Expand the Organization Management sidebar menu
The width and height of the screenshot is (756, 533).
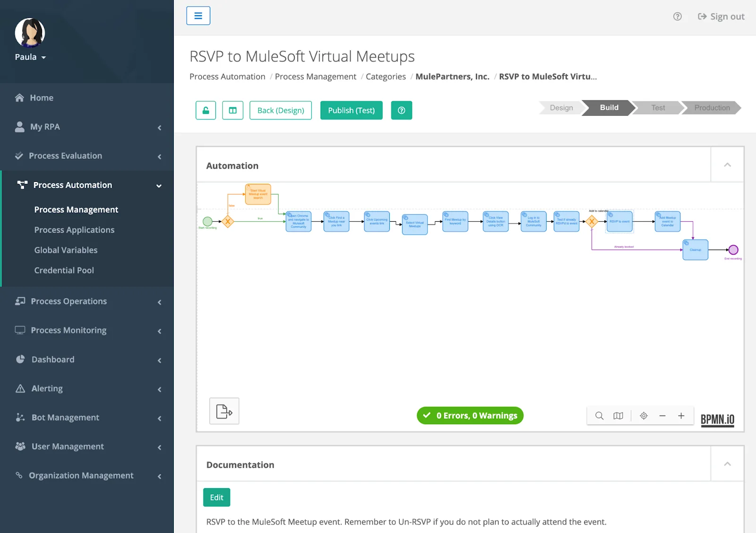87,476
